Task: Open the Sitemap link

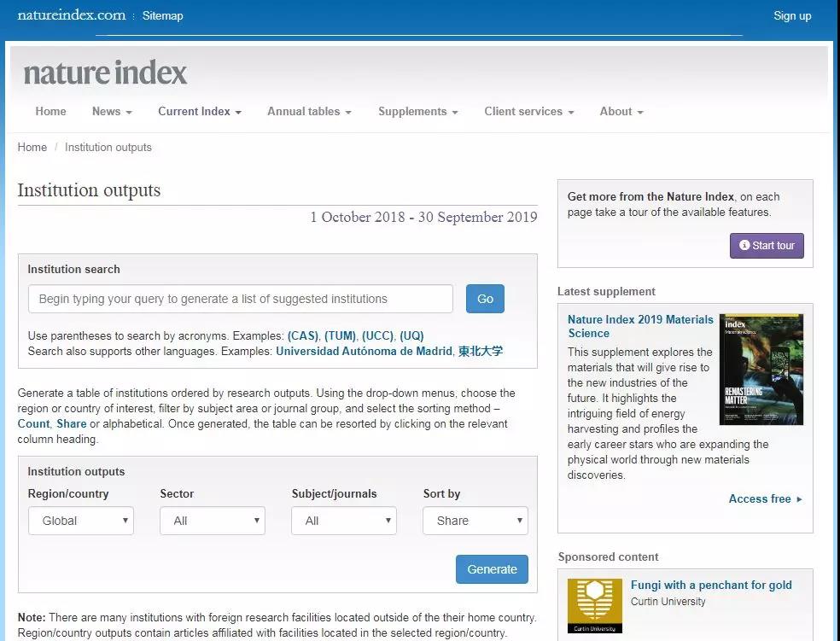Action: click(x=162, y=15)
